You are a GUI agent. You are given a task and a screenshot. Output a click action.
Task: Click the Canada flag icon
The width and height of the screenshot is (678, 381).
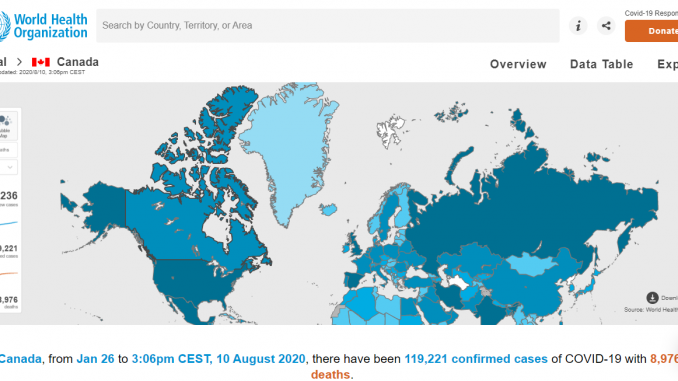click(41, 62)
